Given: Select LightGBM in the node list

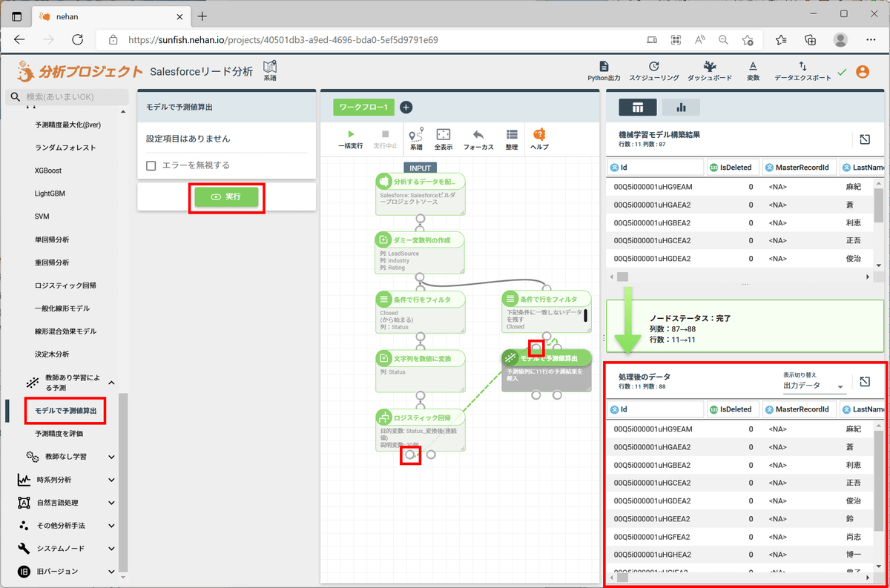Looking at the screenshot, I should (x=50, y=194).
